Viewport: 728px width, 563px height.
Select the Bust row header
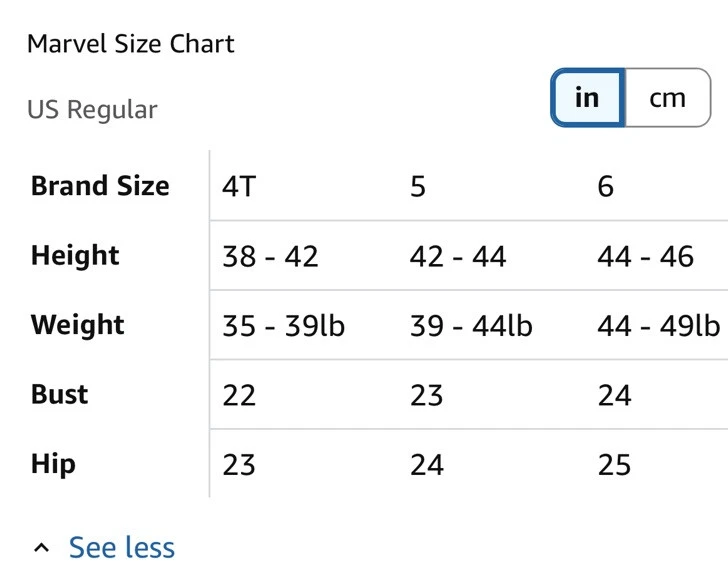point(60,394)
